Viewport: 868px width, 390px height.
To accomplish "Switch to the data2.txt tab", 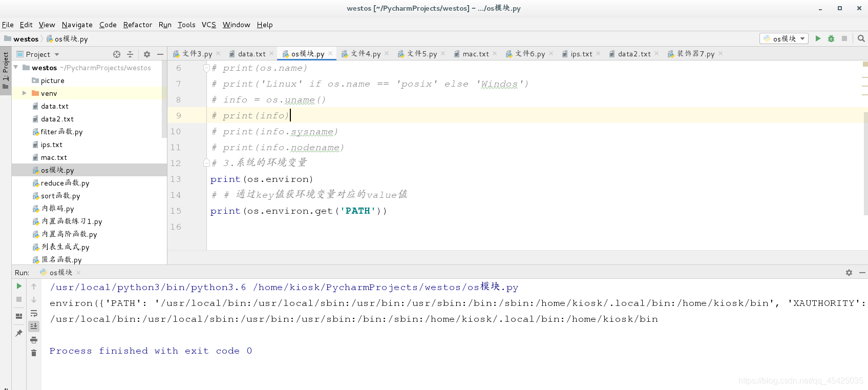I will pyautogui.click(x=634, y=54).
